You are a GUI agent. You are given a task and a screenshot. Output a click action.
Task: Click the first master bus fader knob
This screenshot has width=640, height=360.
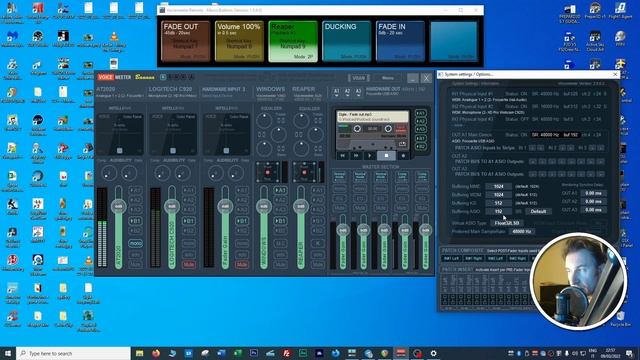click(x=342, y=231)
